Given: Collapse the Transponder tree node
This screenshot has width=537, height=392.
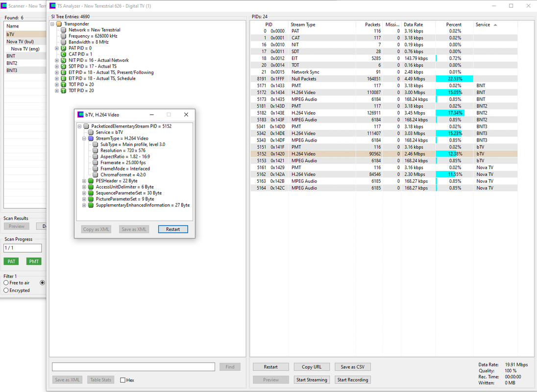Looking at the screenshot, I should pyautogui.click(x=52, y=24).
